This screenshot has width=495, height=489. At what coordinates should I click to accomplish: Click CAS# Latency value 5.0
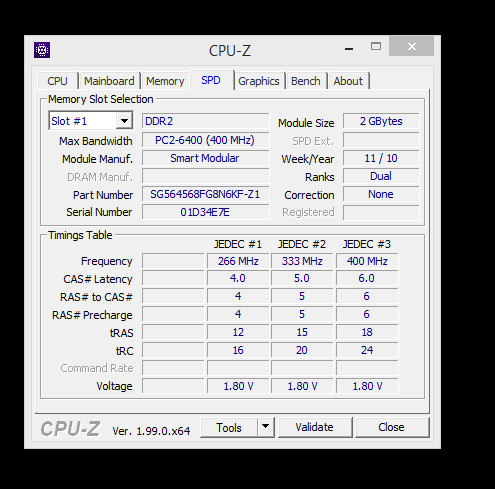pyautogui.click(x=302, y=278)
